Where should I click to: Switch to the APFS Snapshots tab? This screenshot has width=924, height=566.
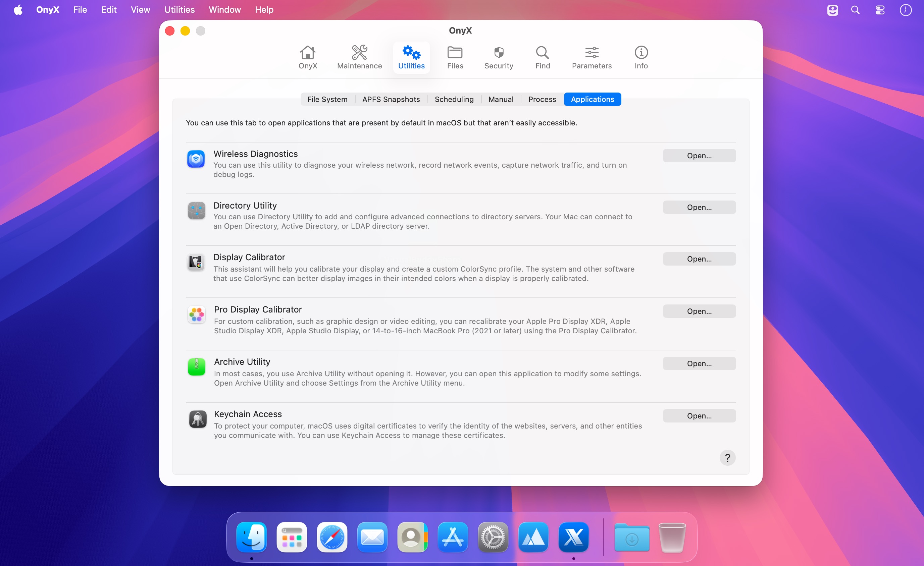391,99
